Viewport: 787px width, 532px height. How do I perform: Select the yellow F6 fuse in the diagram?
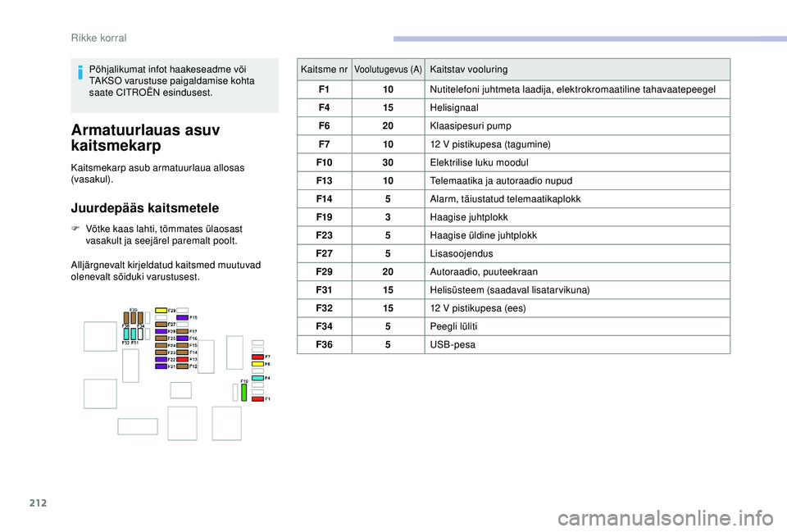click(258, 364)
